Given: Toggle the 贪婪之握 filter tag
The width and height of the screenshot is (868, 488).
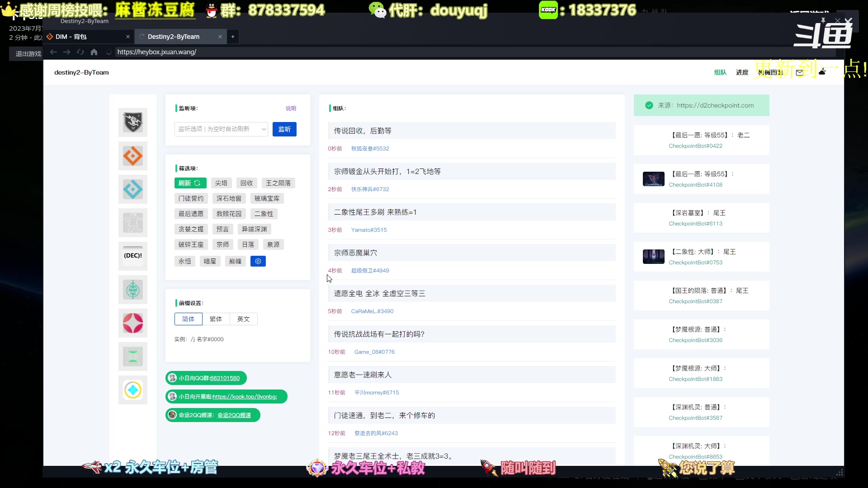Looking at the screenshot, I should 191,229.
